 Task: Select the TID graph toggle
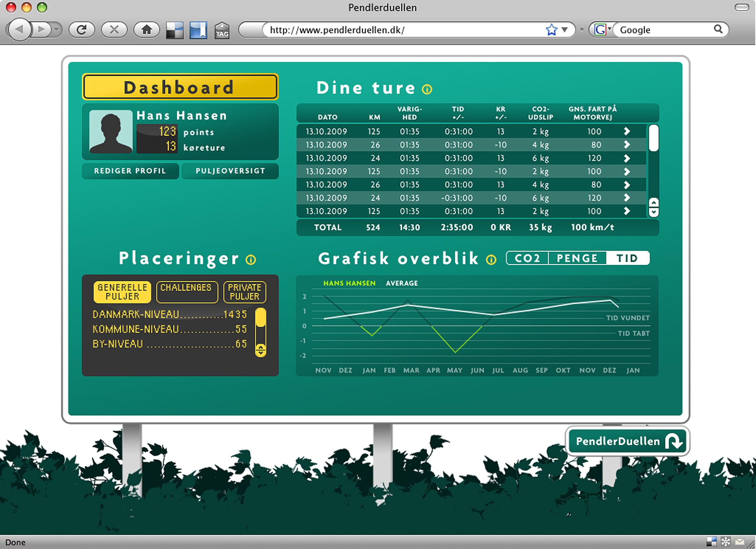[x=627, y=258]
